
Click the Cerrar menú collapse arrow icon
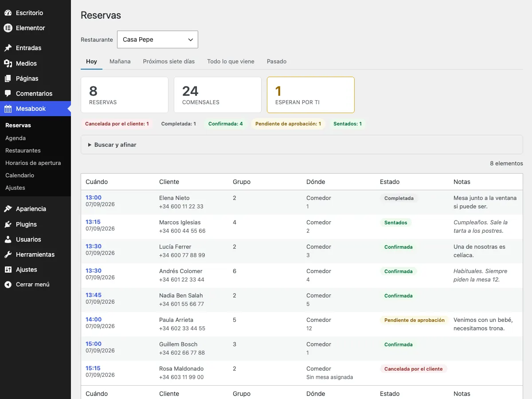tap(8, 285)
